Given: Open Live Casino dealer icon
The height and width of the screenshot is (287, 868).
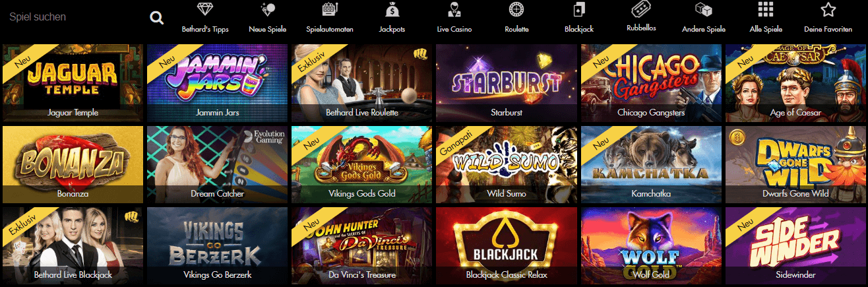Looking at the screenshot, I should tap(454, 10).
